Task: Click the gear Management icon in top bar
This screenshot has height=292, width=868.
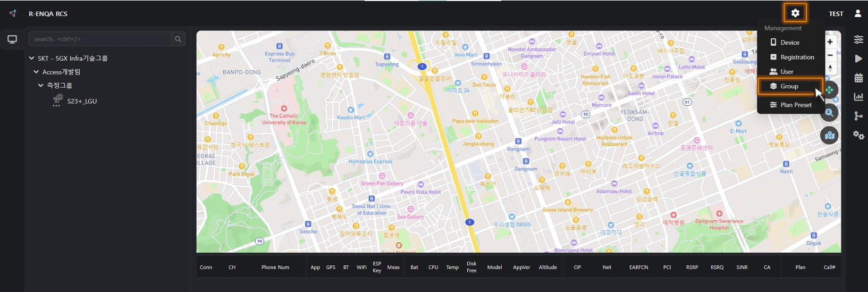Action: click(795, 13)
